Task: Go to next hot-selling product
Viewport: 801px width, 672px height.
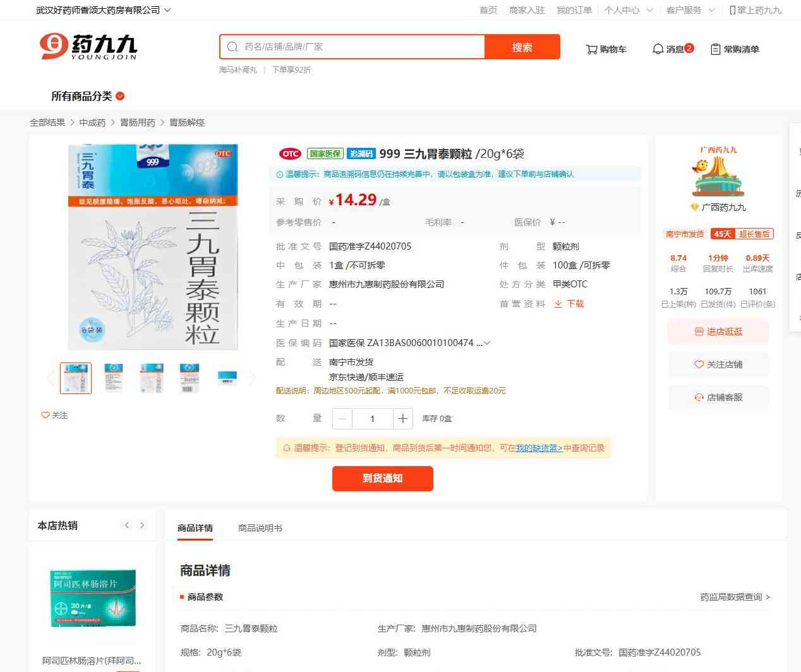Action: pyautogui.click(x=142, y=525)
